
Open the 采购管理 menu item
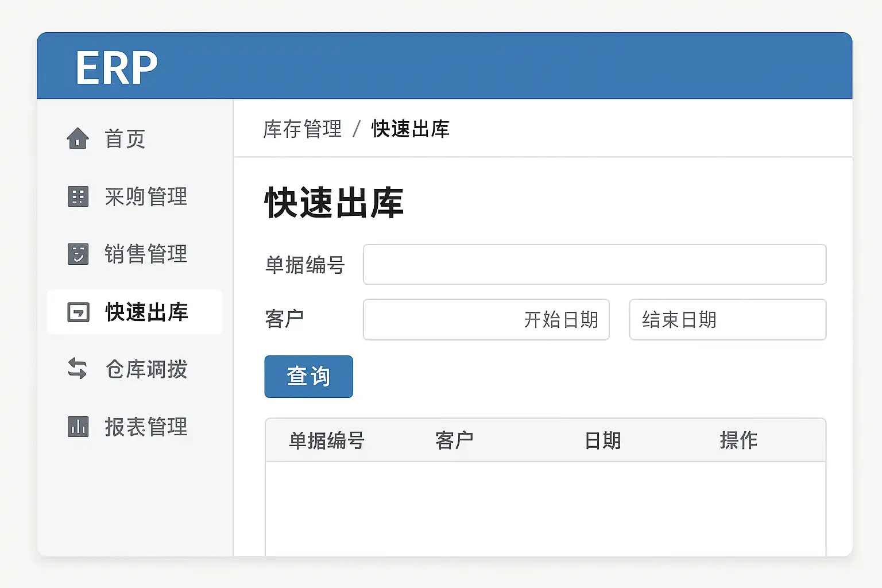coord(146,196)
